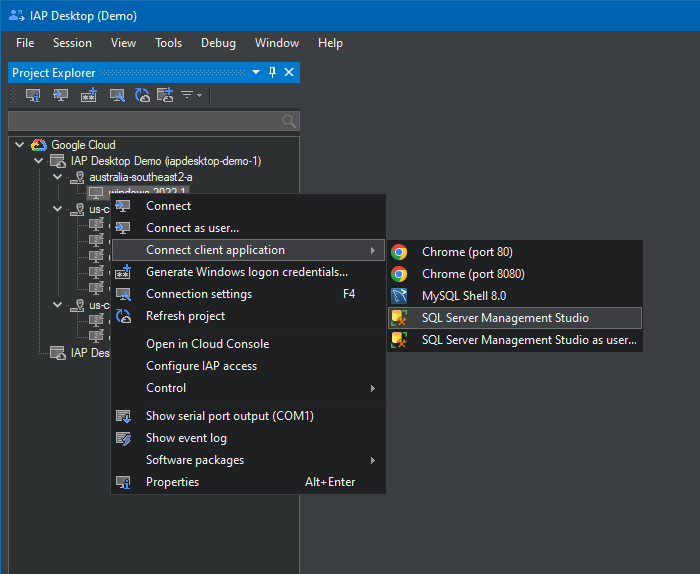Screen dimensions: 700x574
Task: Expand the Software packages submenu
Action: pos(248,460)
